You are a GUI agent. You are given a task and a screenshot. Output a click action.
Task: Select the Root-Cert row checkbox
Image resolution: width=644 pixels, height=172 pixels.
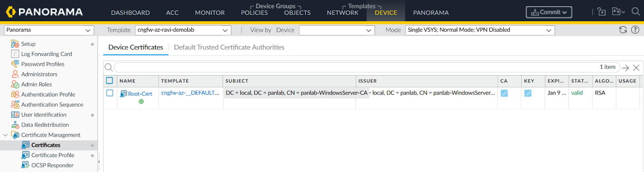pos(109,93)
